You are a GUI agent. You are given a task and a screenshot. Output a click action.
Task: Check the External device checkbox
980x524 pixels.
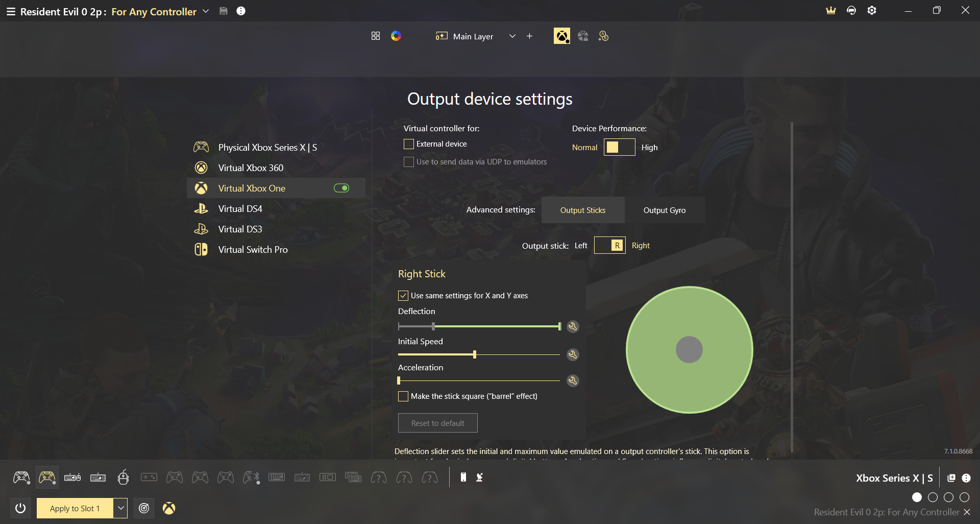point(409,144)
